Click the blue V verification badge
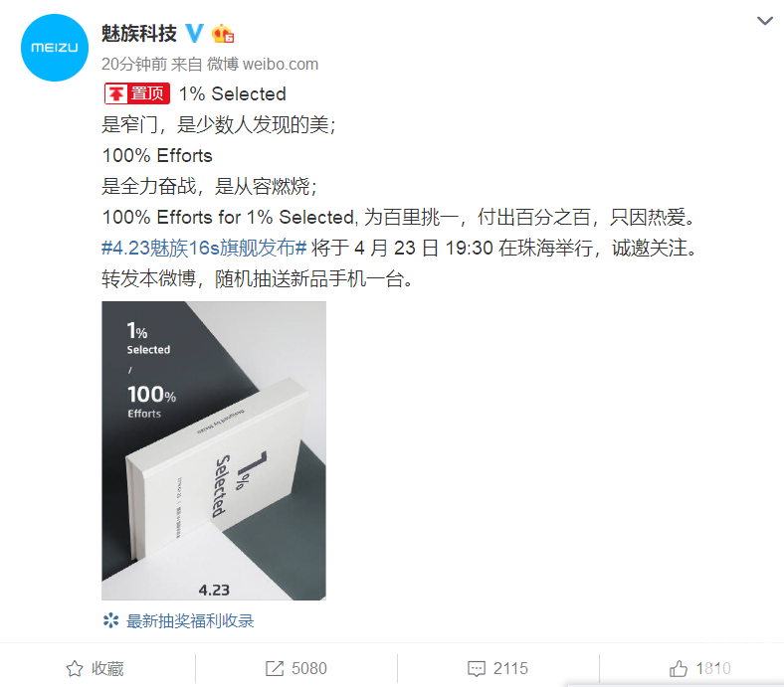Screen dimensions: 784x687 [194, 34]
